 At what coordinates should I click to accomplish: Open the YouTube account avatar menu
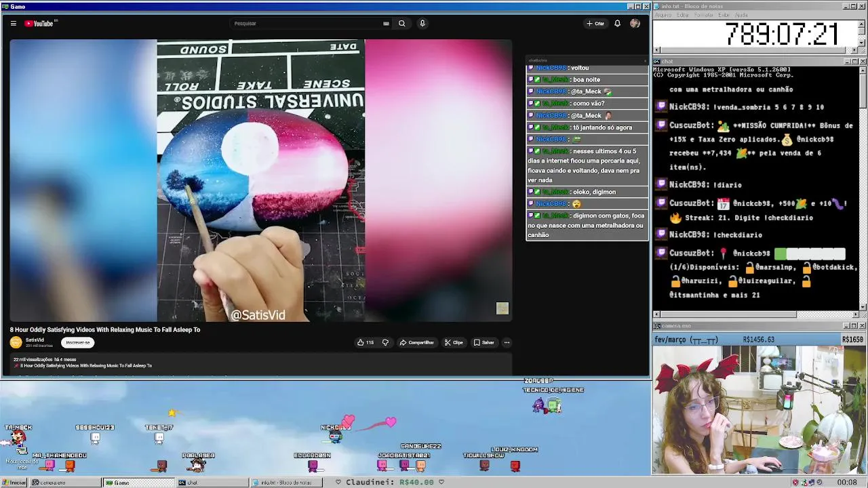635,24
